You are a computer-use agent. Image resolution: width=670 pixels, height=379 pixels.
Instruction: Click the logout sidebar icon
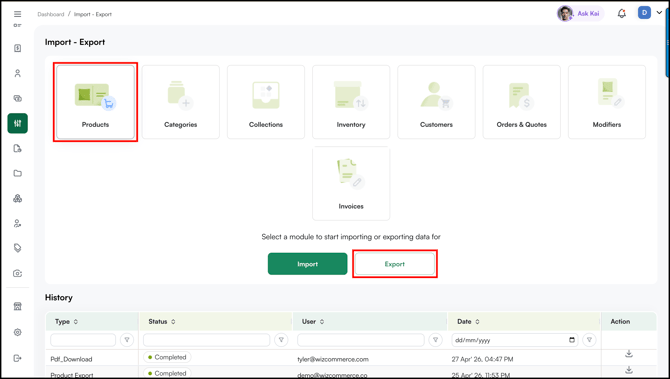click(x=18, y=358)
